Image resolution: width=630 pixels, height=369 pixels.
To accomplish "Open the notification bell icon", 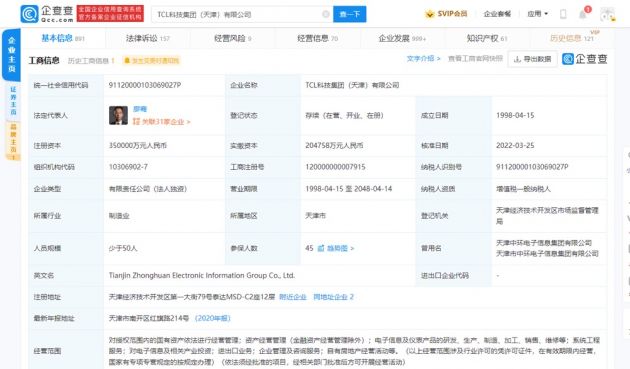I will pos(583,14).
